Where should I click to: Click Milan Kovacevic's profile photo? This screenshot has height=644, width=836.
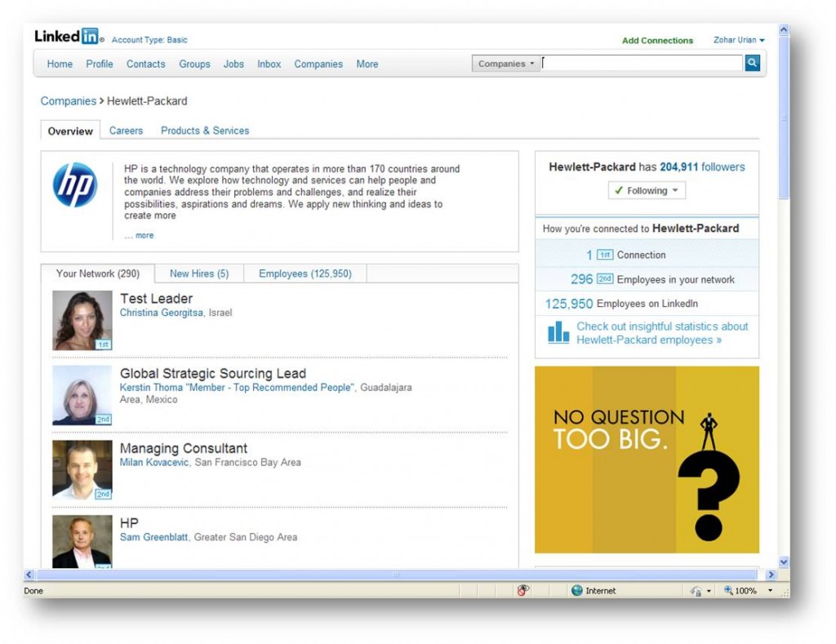click(x=82, y=469)
